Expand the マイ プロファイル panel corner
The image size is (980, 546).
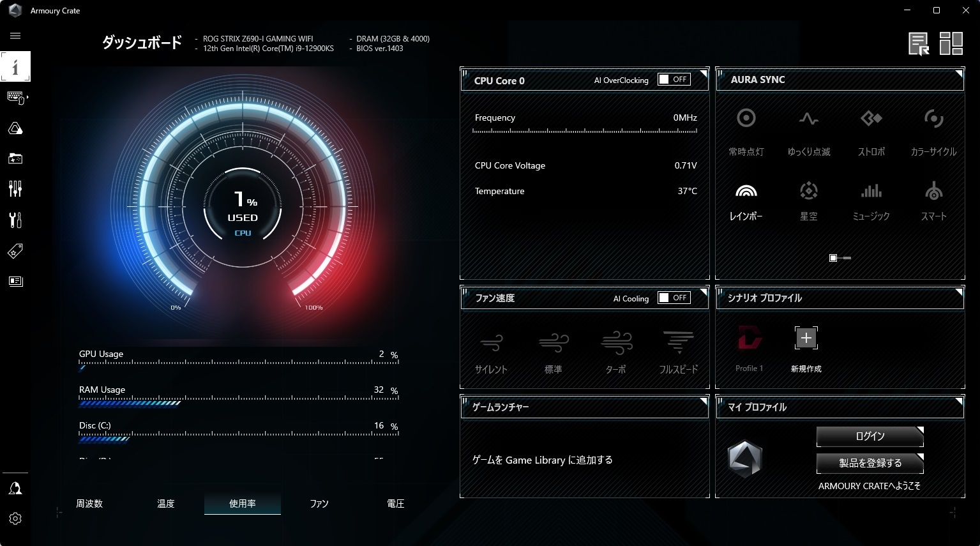pyautogui.click(x=959, y=400)
